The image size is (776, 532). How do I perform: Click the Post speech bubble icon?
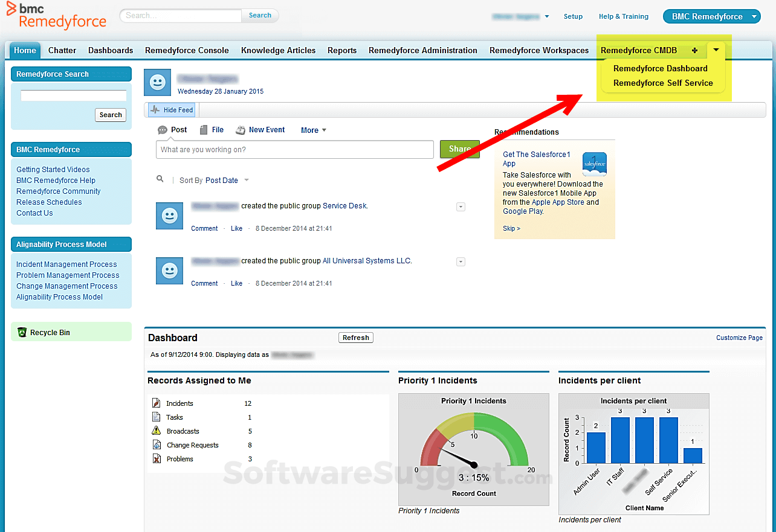[x=163, y=130]
